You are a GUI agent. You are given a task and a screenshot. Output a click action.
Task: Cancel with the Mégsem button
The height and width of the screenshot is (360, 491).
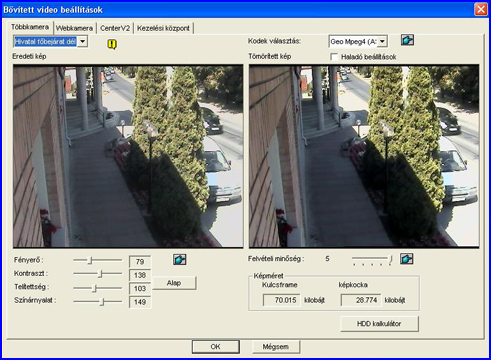[275, 347]
